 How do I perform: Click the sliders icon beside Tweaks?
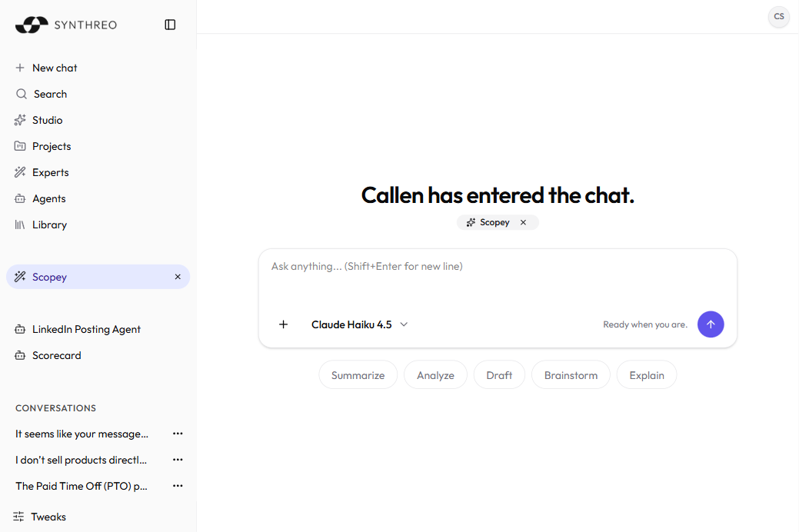click(x=18, y=517)
